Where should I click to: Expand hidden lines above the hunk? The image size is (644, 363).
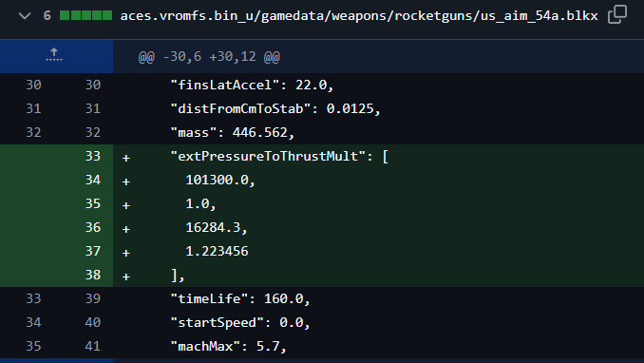coord(54,56)
